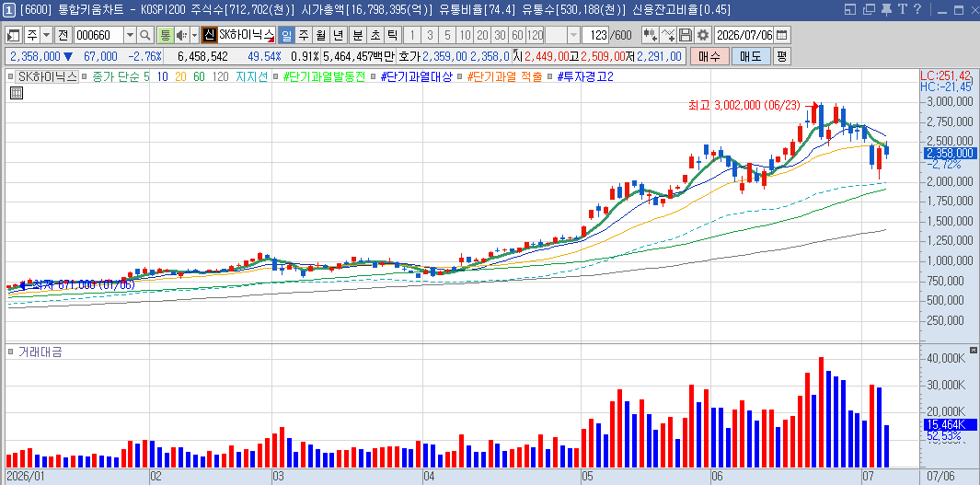The width and height of the screenshot is (980, 485).
Task: Click the T font size icon in title bar
Action: 902,9
